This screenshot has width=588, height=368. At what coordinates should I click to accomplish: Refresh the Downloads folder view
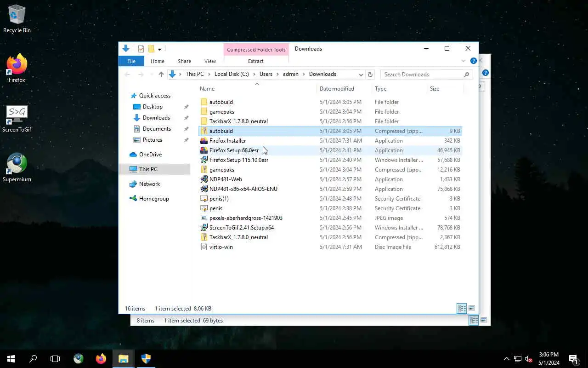(370, 75)
